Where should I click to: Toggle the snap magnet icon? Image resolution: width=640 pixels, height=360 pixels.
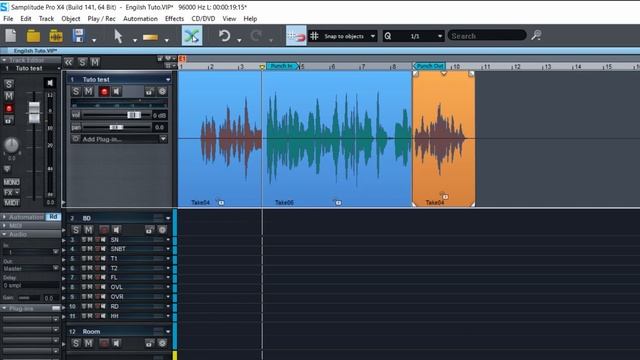(x=296, y=36)
